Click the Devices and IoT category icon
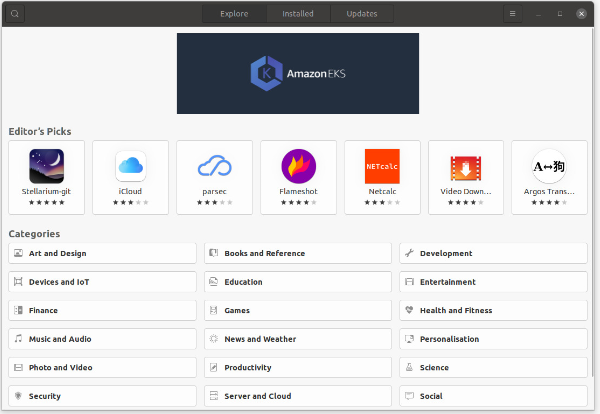The height and width of the screenshot is (414, 600). tap(18, 282)
